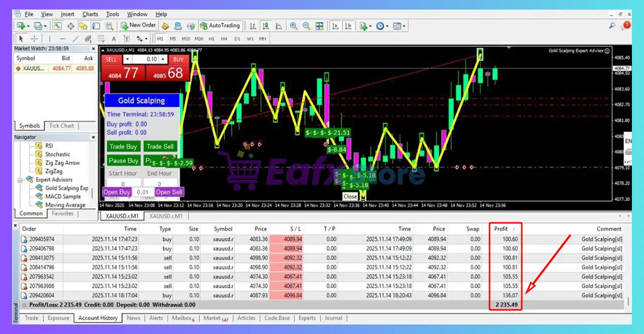The height and width of the screenshot is (334, 644).
Task: Expand the Expert Advisors tree in Navigator
Action: (20, 180)
